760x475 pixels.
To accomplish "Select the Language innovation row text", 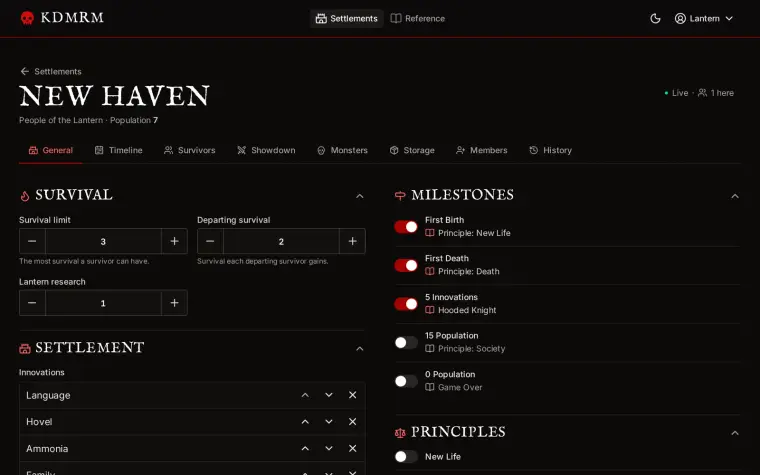I will [x=48, y=396].
